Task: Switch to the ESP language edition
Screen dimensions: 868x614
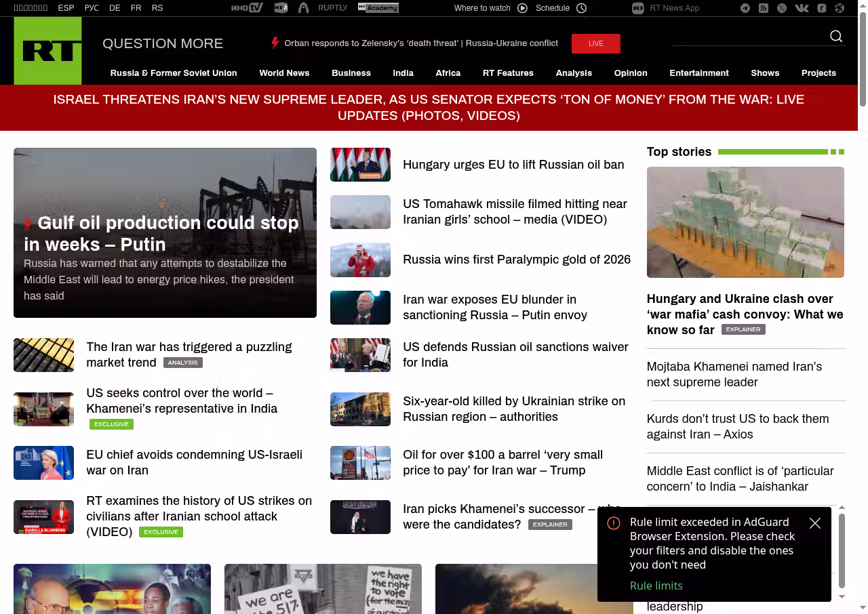Action: [66, 8]
